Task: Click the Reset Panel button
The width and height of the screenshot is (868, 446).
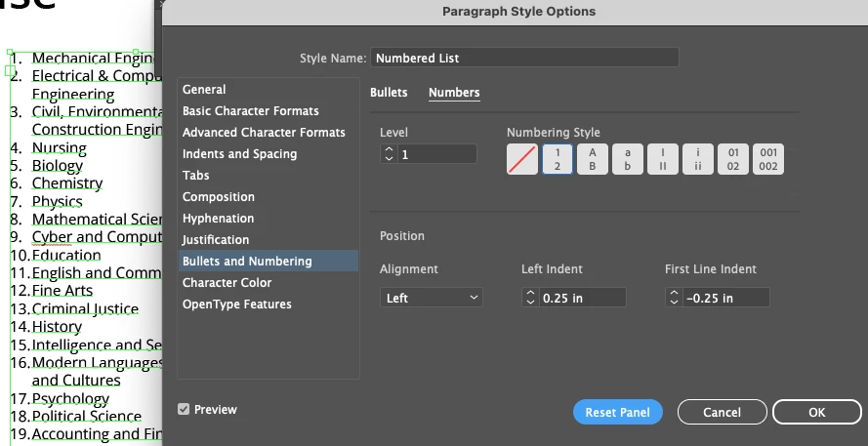Action: (618, 412)
